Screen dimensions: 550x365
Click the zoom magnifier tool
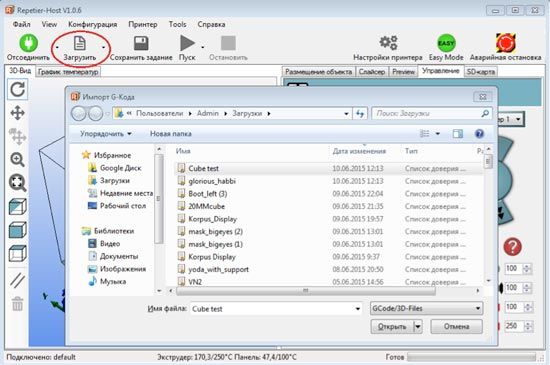(x=18, y=160)
